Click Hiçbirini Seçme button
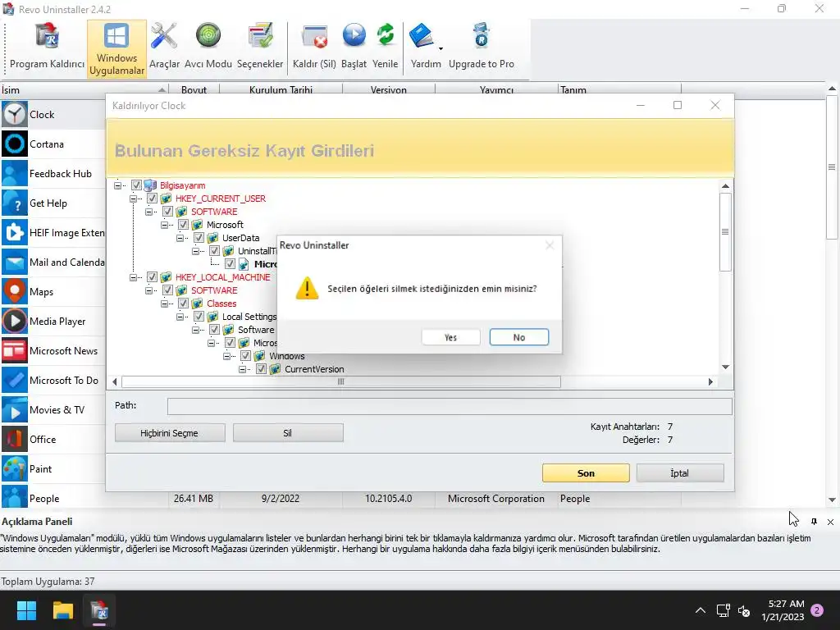 pos(170,433)
